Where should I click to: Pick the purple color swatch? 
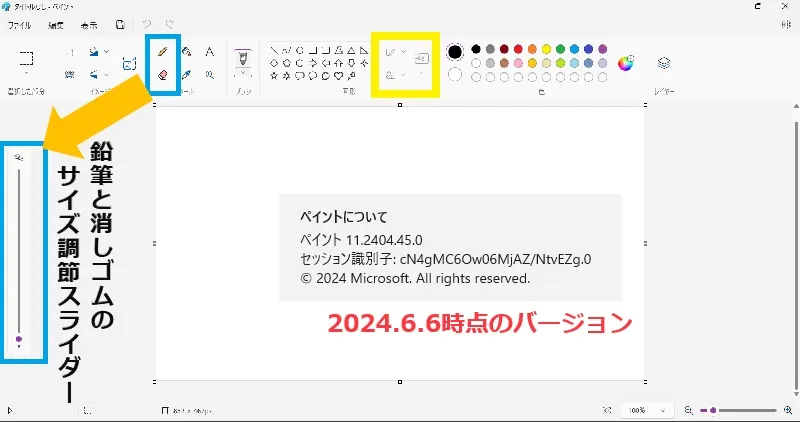603,49
